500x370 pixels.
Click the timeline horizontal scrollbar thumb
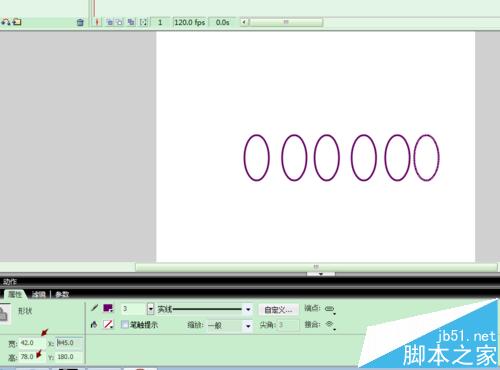point(286,22)
